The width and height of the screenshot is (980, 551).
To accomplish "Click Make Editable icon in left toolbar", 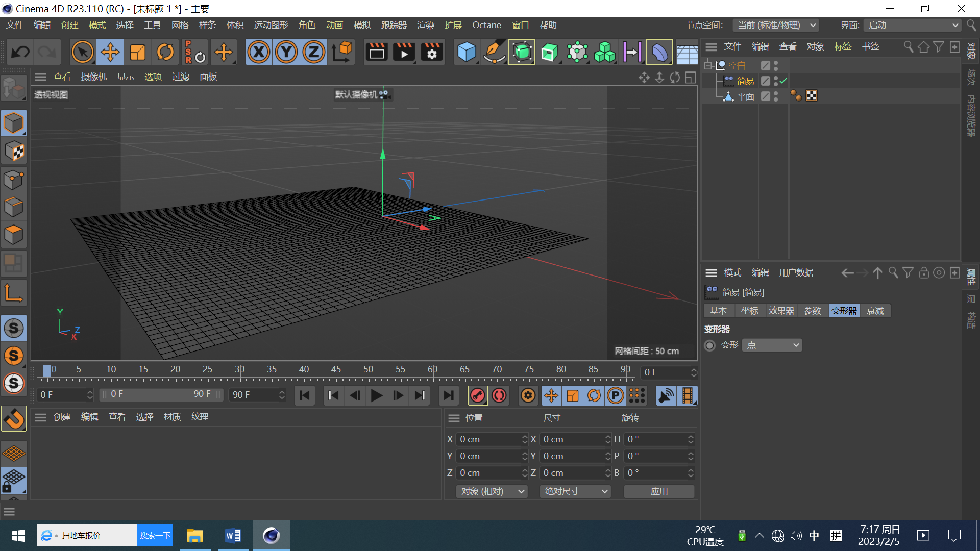I will pos(14,88).
